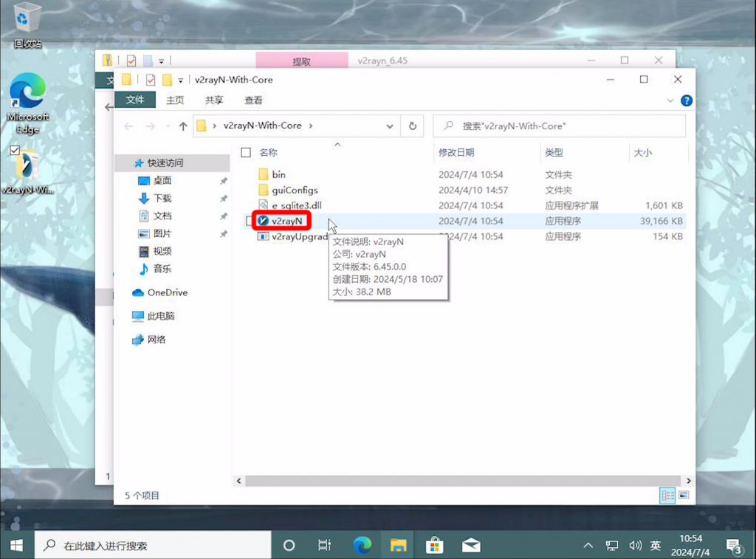The width and height of the screenshot is (756, 559).
Task: Open the quick access toolbar dropdown
Action: 180,80
